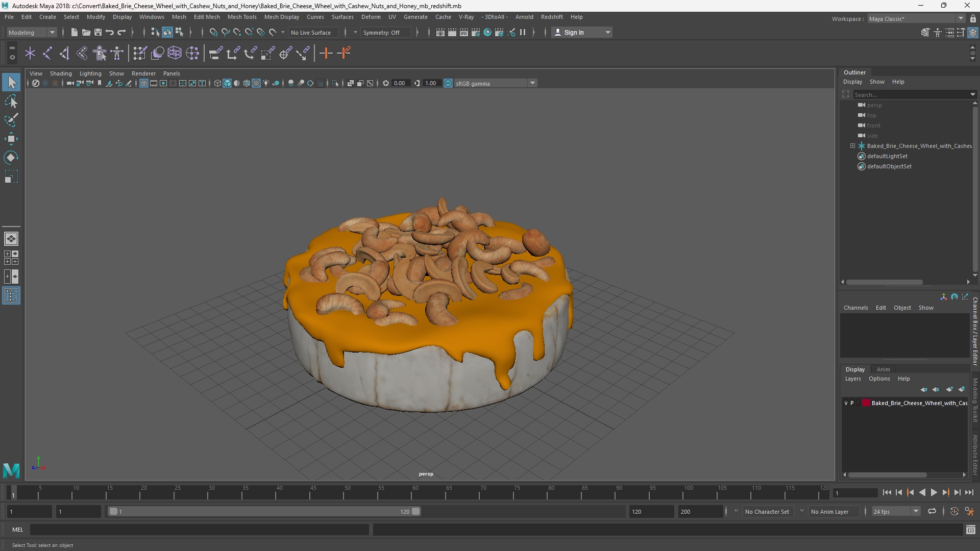980x551 pixels.
Task: Toggle auto keyframe button
Action: pos(954,511)
